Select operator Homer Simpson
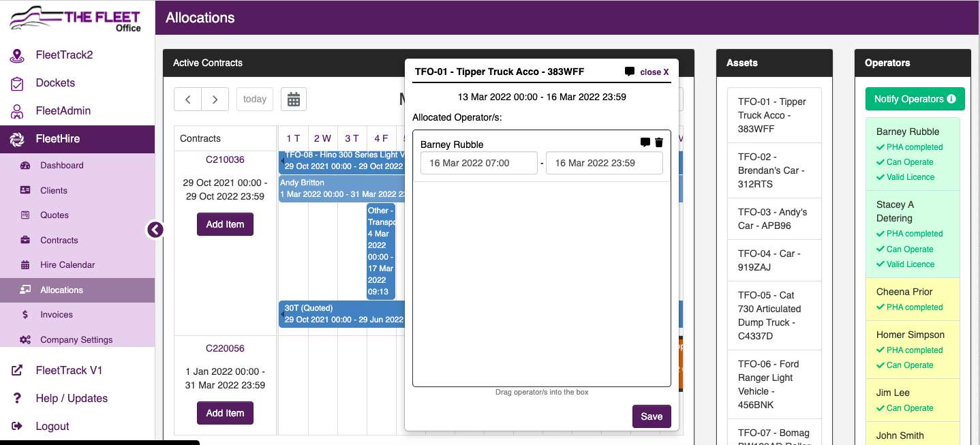The width and height of the screenshot is (980, 445). coord(913,350)
